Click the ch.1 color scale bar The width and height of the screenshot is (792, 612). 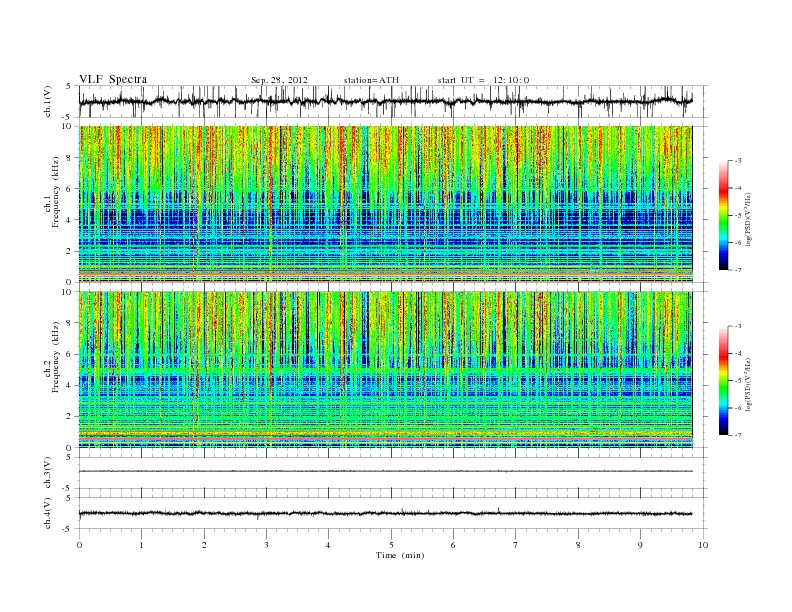coord(723,215)
